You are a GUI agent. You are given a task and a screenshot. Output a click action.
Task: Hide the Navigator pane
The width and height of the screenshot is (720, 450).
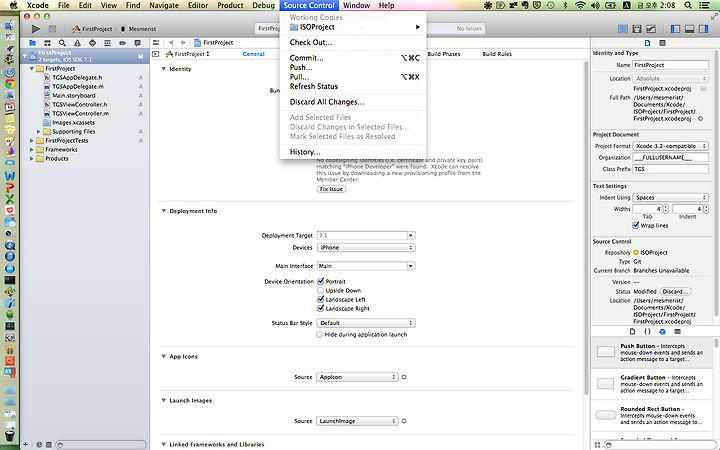click(675, 29)
